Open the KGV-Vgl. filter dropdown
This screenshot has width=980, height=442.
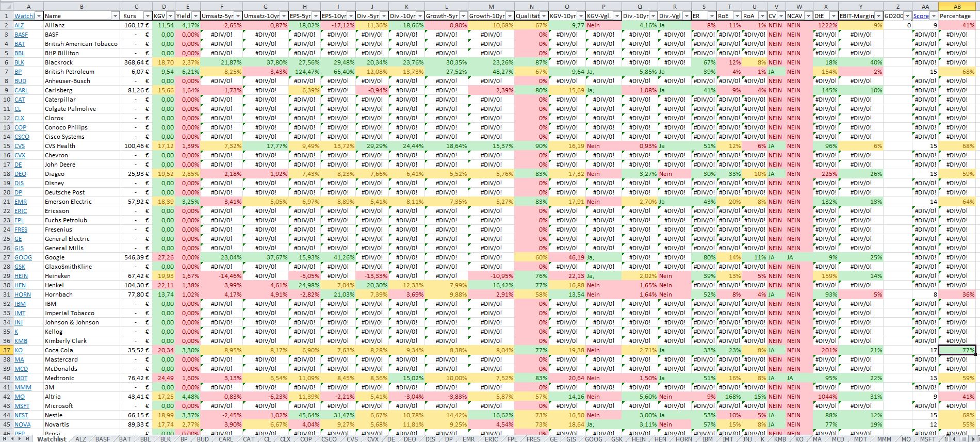point(616,16)
